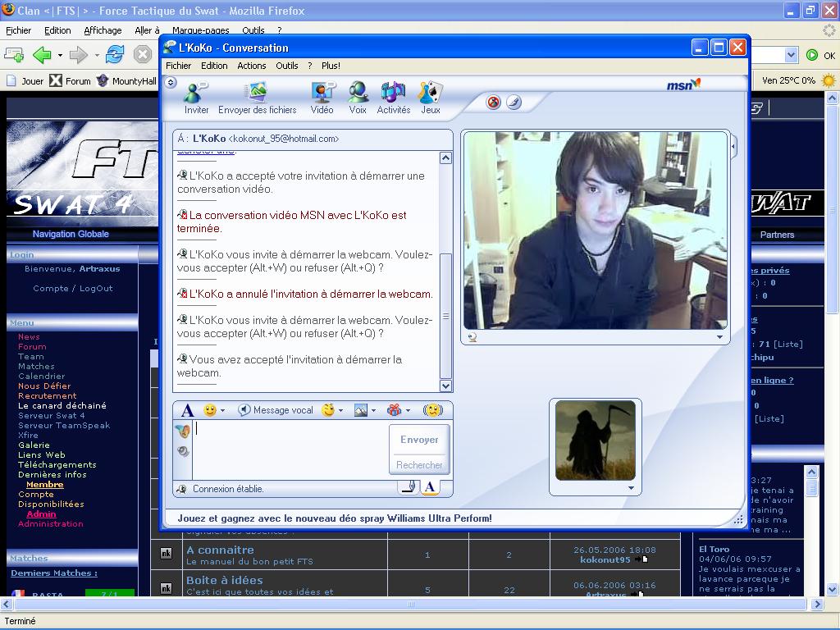
Task: Start a Vidéo conversation
Action: [x=322, y=98]
